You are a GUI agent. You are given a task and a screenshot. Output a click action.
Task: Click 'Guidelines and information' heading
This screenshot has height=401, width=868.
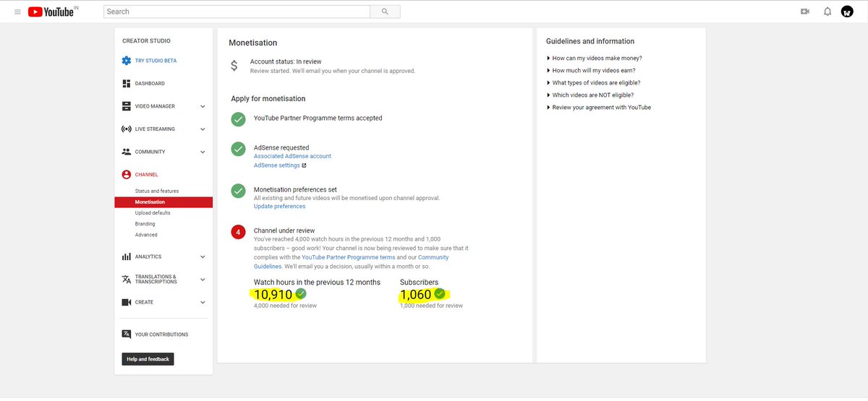590,41
